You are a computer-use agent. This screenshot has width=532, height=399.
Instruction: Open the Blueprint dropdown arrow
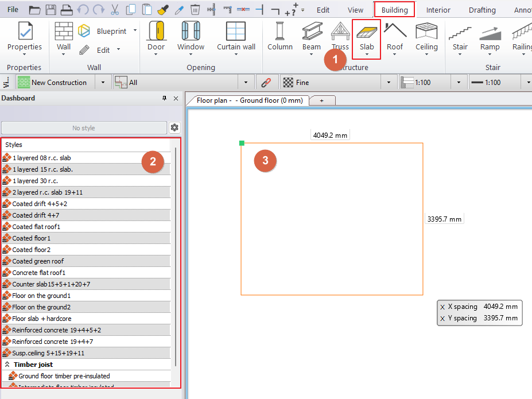click(135, 31)
